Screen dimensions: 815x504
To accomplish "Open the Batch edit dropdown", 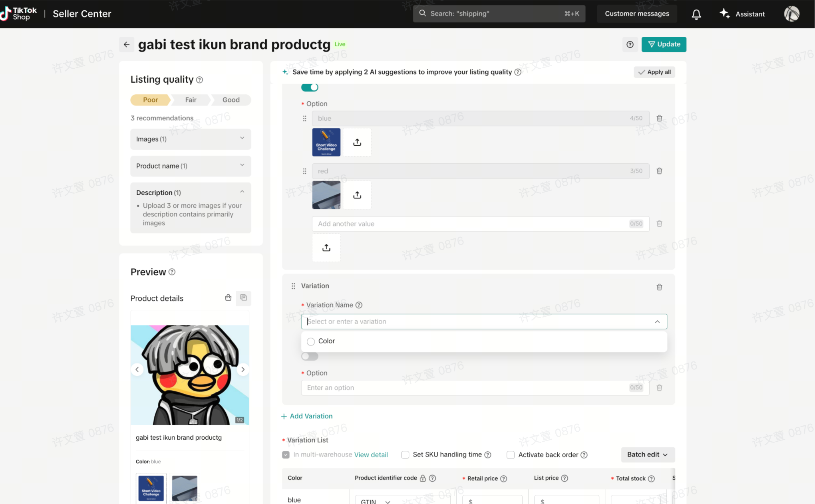I will (x=647, y=454).
